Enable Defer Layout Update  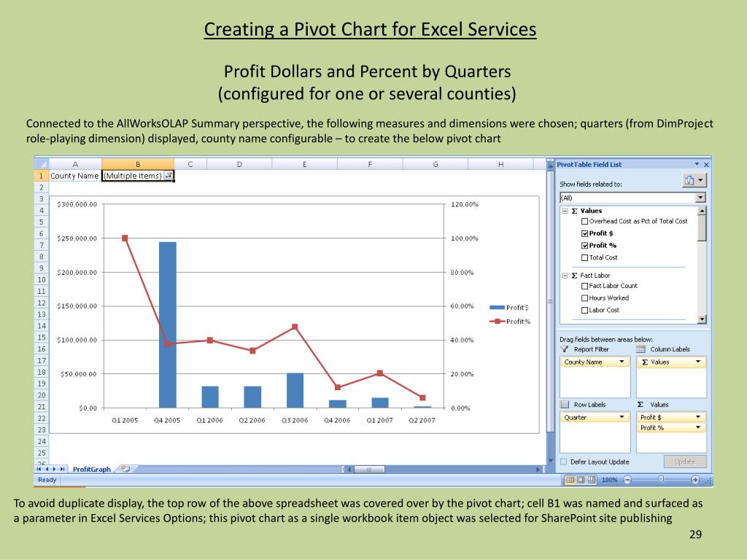564,462
